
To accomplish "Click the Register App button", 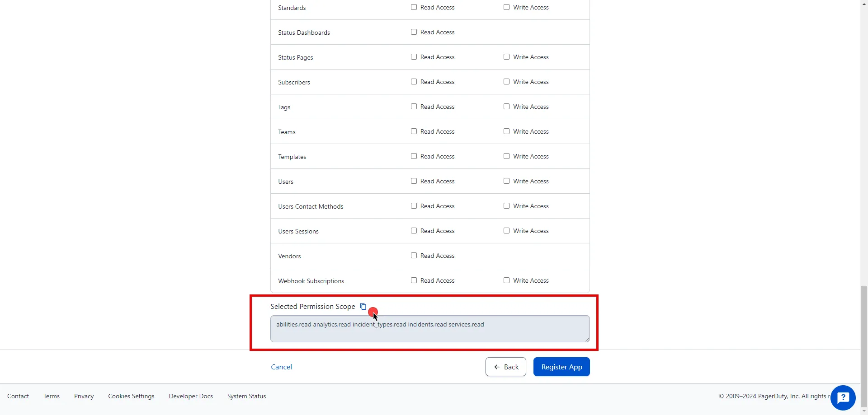I will (561, 366).
